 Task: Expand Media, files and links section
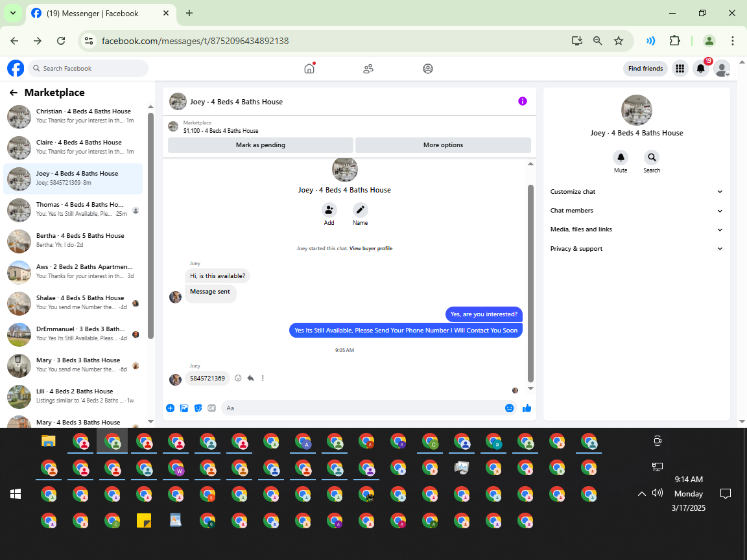637,229
